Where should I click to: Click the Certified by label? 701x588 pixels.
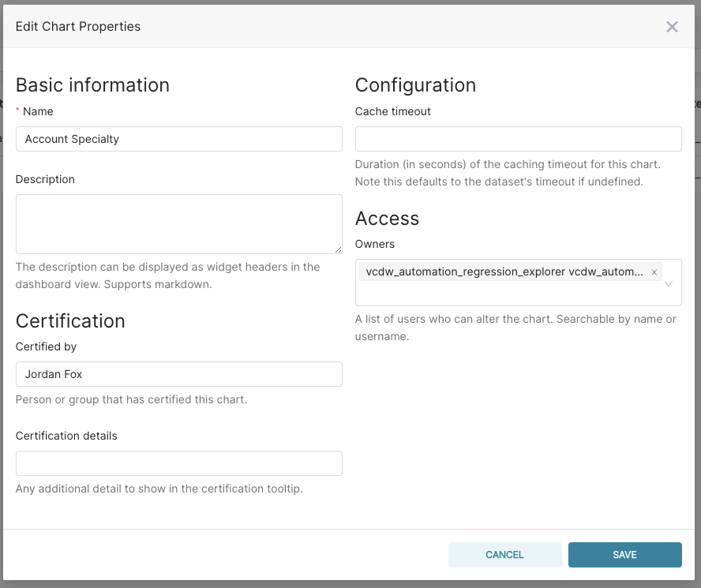coord(46,346)
